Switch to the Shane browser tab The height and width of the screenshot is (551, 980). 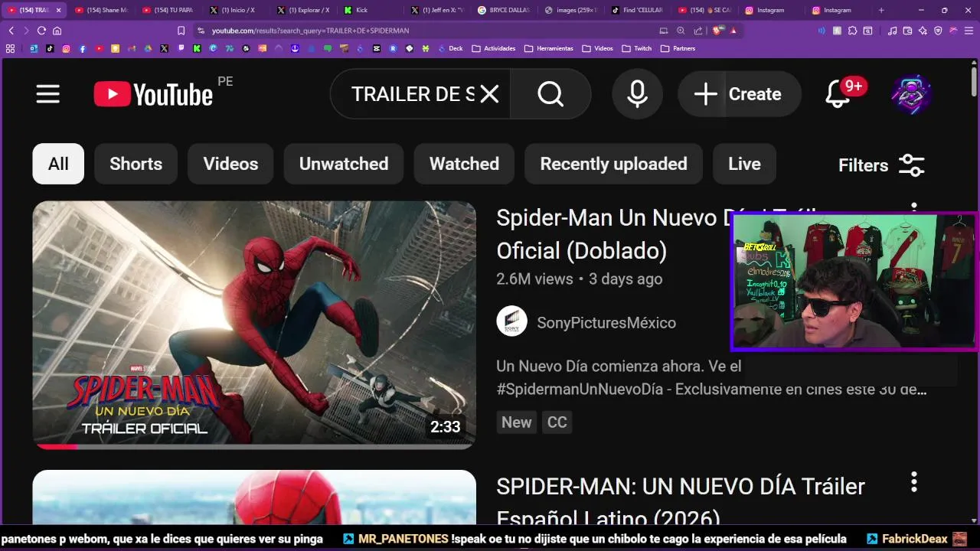point(102,10)
